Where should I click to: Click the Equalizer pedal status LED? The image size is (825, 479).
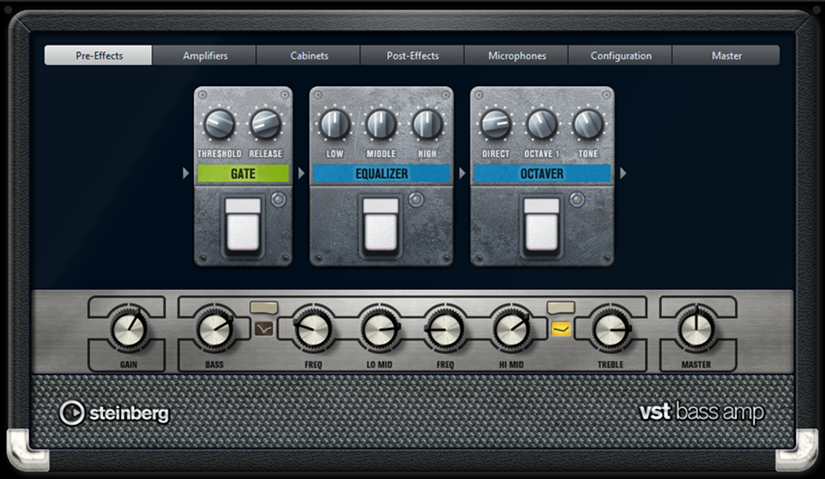(x=416, y=199)
